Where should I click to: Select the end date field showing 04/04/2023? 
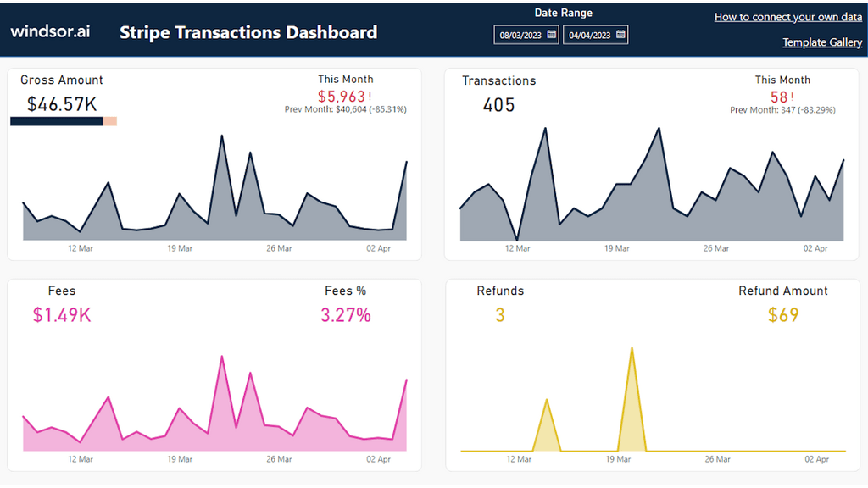coord(589,34)
